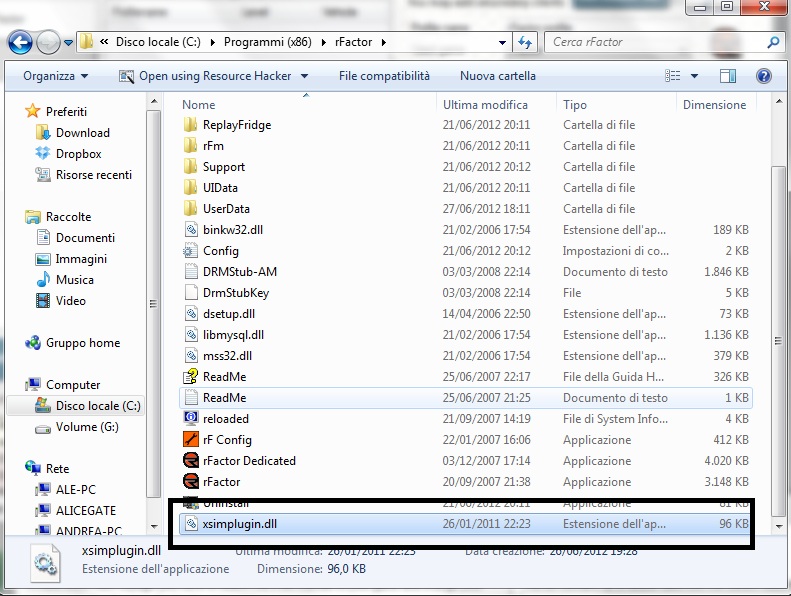The height and width of the screenshot is (596, 791).
Task: Open the recent locations dropdown arrow
Action: pos(68,42)
